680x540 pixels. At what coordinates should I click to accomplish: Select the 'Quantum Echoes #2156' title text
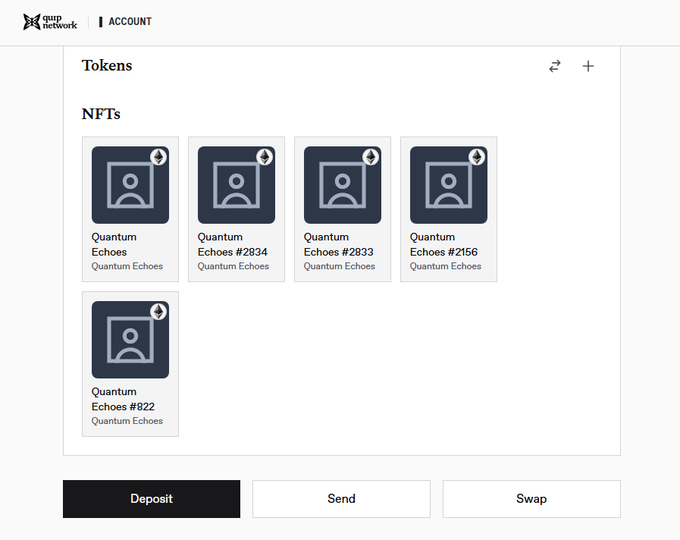pyautogui.click(x=444, y=245)
